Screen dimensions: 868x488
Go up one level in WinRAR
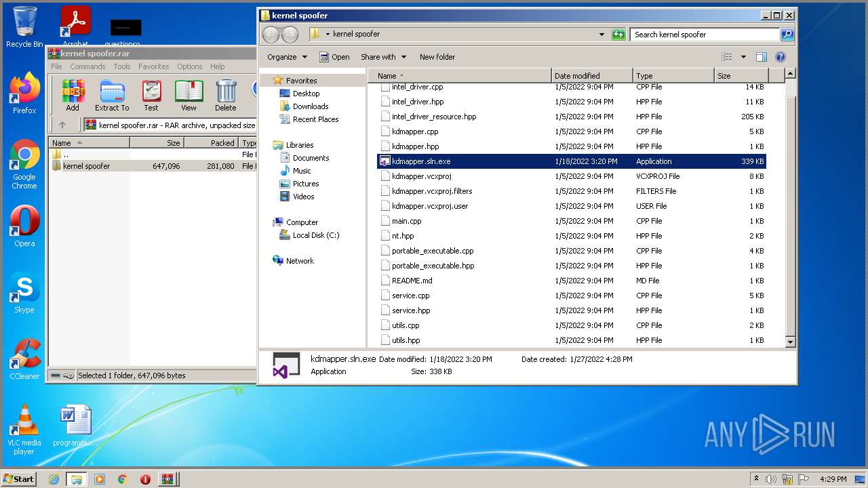tap(62, 125)
